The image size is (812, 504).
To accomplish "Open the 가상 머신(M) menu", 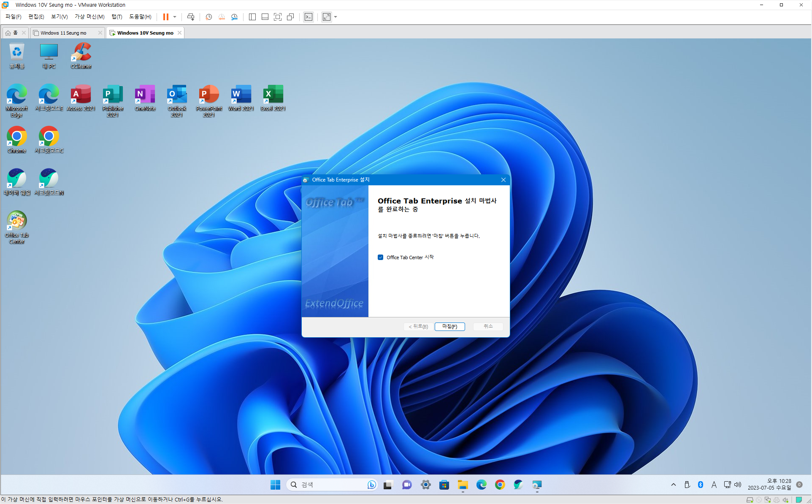I will 89,17.
